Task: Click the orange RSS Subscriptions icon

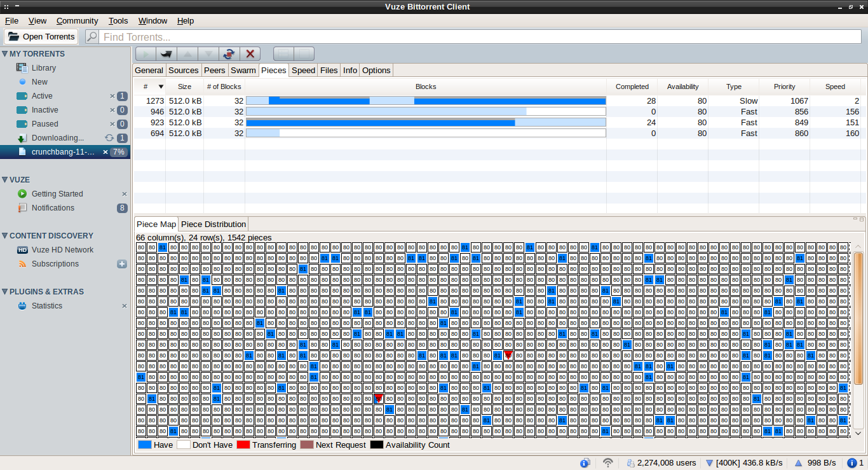Action: [22, 264]
